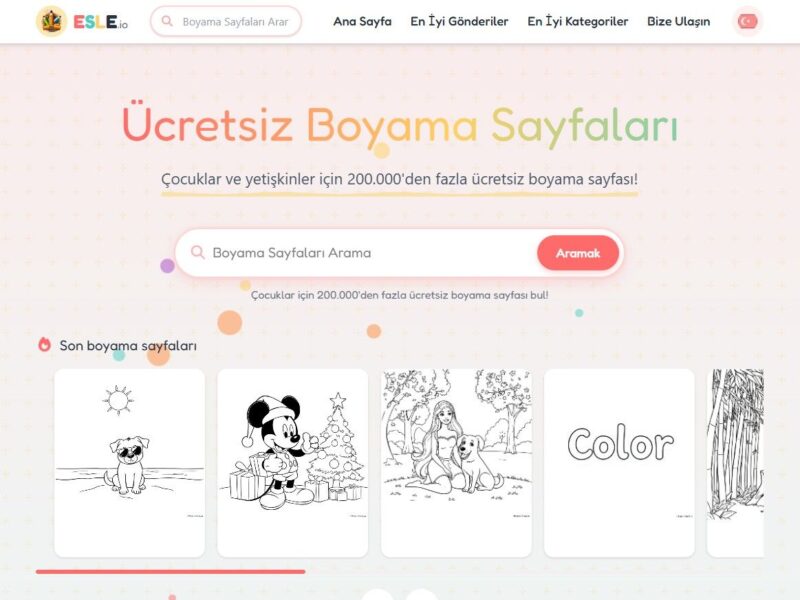The height and width of the screenshot is (600, 800).
Task: Open the Mickey Mouse Christmas coloring page
Action: tap(293, 463)
